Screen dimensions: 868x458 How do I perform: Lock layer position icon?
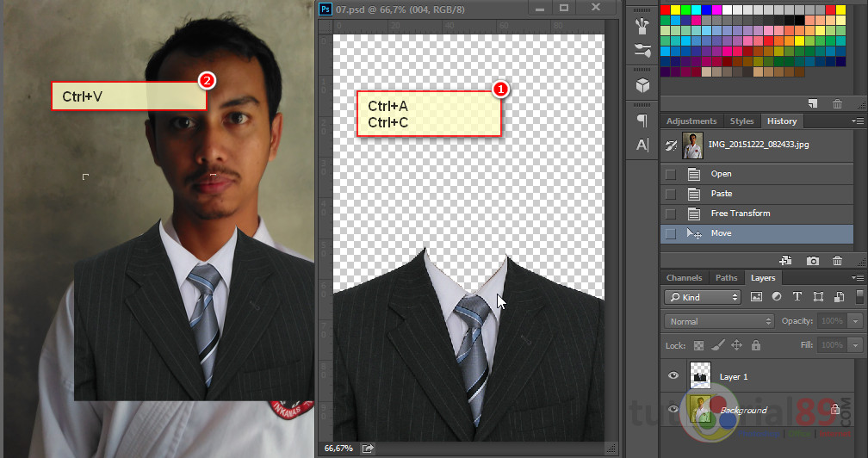coord(737,345)
